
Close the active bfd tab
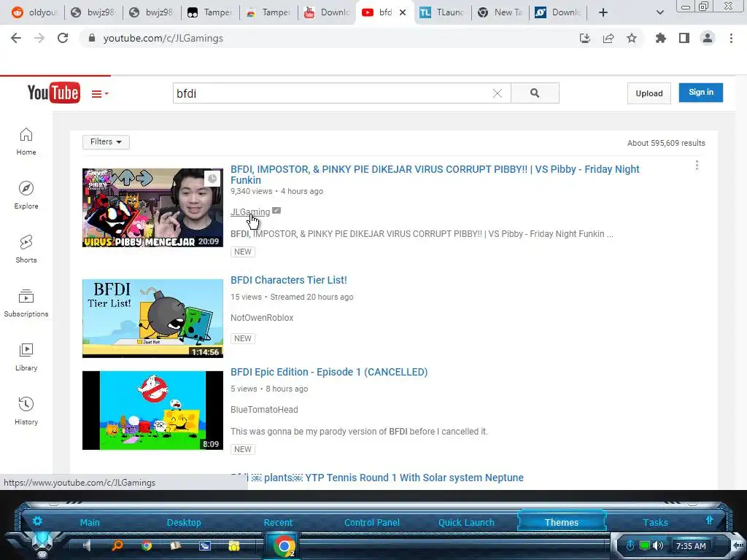(403, 12)
